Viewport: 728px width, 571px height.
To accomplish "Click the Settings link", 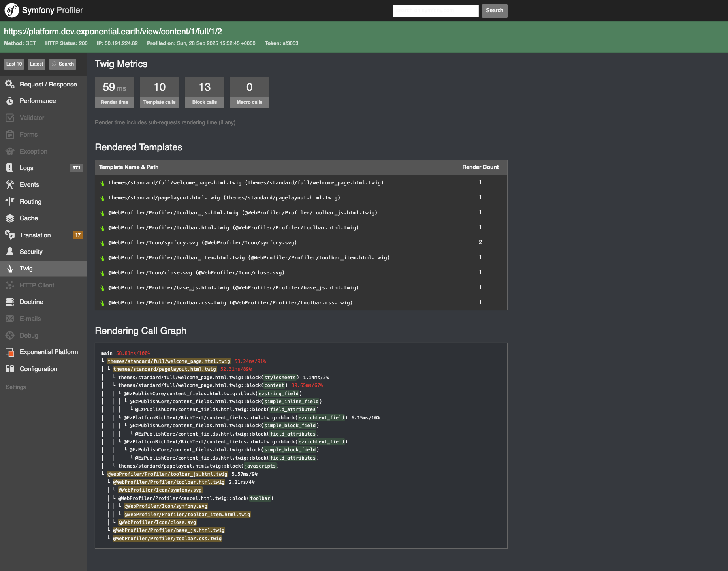I will (x=15, y=387).
